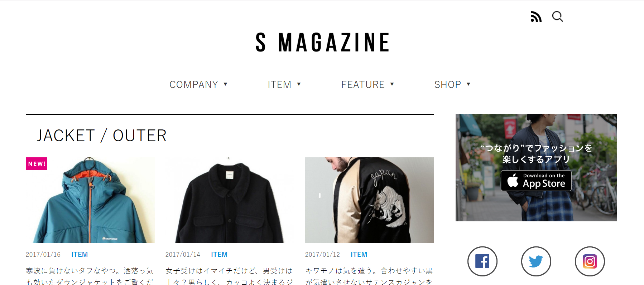Image resolution: width=644 pixels, height=285 pixels.
Task: Open the Instagram icon
Action: click(x=590, y=261)
